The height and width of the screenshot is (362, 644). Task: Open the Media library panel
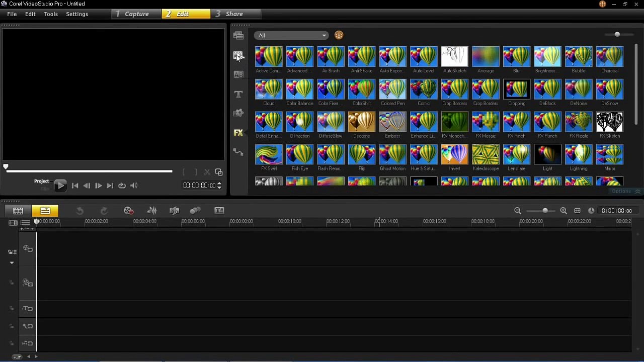(x=238, y=35)
